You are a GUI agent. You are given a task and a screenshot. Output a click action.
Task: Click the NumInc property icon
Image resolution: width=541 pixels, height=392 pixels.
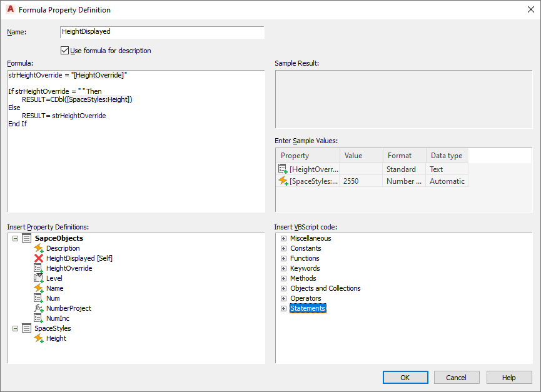coord(38,318)
